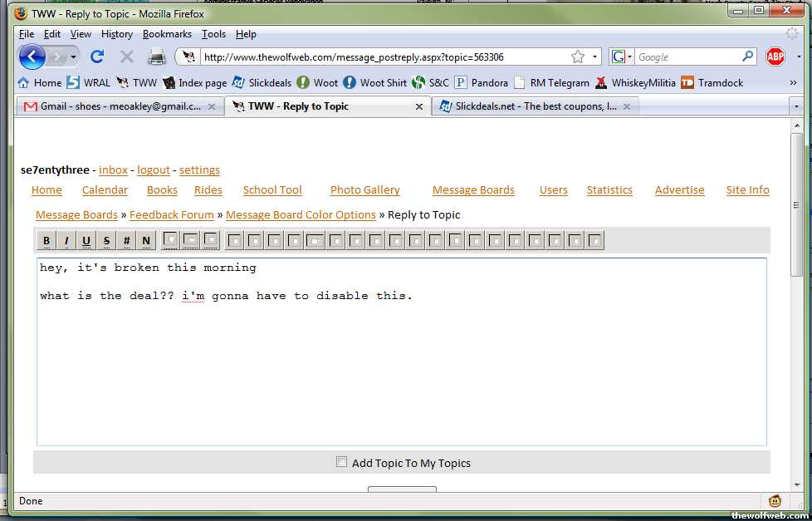Screen dimensions: 812x521
Task: Go back using the blue back arrow
Action: click(32, 57)
